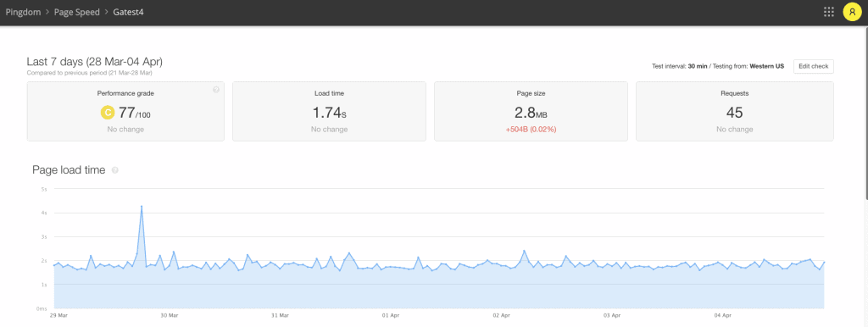Select the Requests 45 card
The width and height of the screenshot is (868, 327).
(x=735, y=111)
